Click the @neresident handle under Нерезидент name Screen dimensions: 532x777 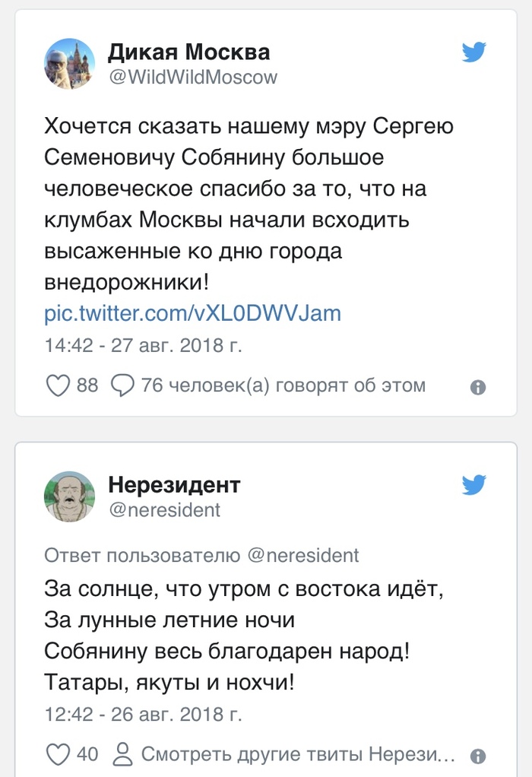[164, 509]
